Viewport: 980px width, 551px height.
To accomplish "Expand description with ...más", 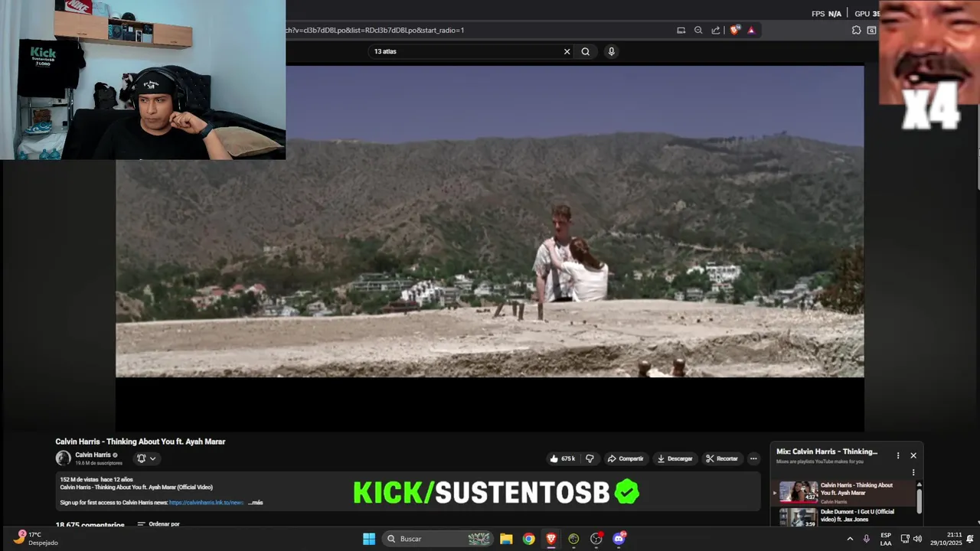I will (x=256, y=503).
